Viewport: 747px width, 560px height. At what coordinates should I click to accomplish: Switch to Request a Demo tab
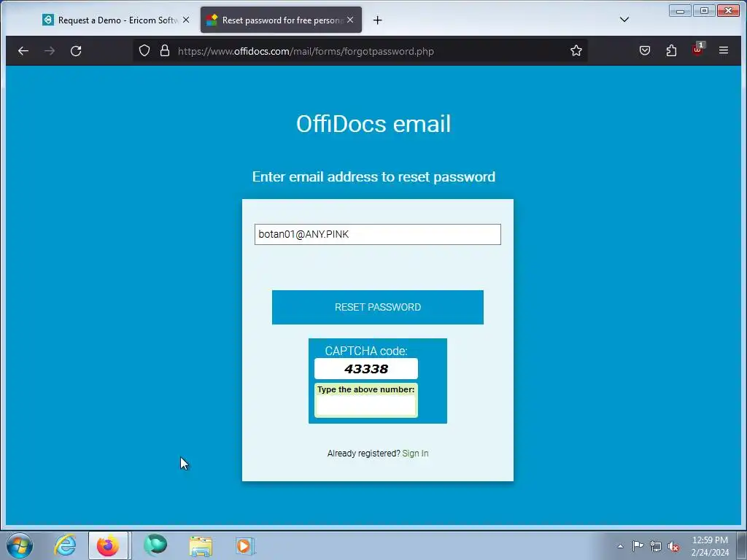[x=116, y=20]
